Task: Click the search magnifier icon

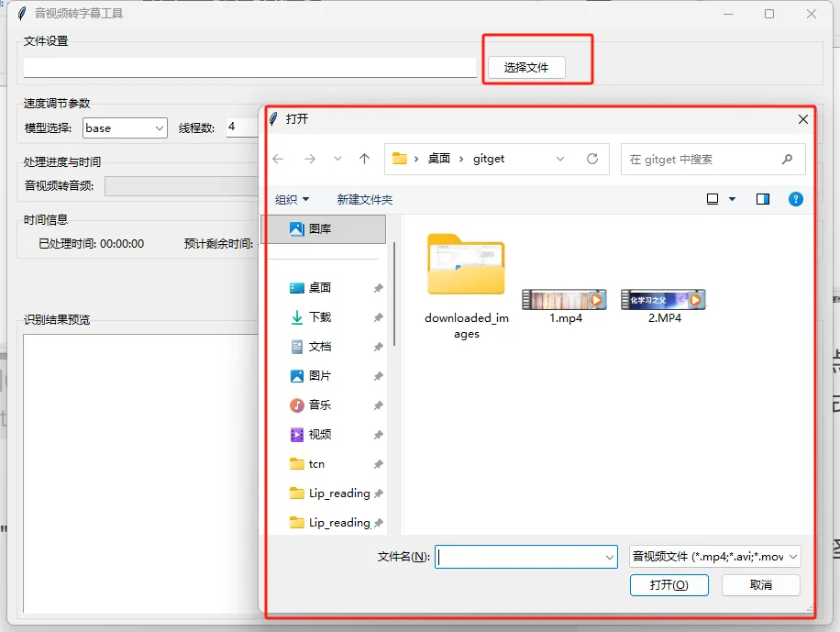Action: [787, 160]
